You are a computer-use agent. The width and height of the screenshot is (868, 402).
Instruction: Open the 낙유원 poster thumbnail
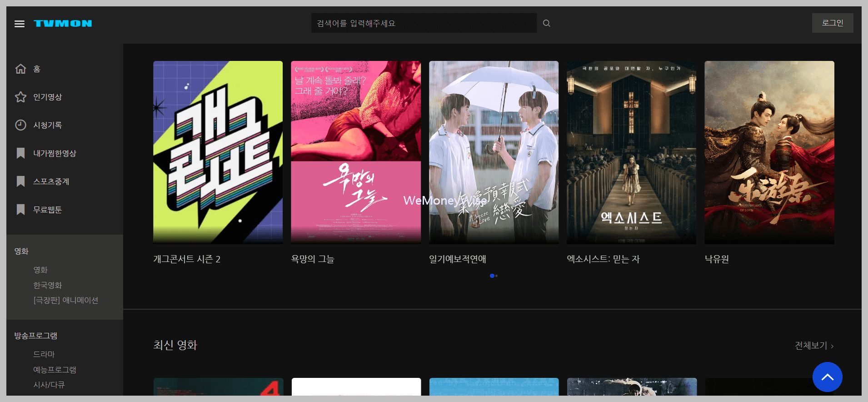pyautogui.click(x=769, y=152)
